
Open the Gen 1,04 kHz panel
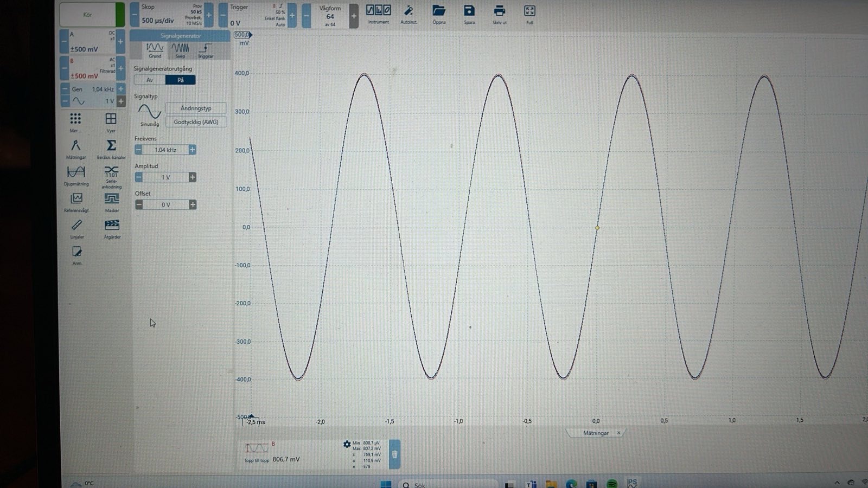(93, 89)
